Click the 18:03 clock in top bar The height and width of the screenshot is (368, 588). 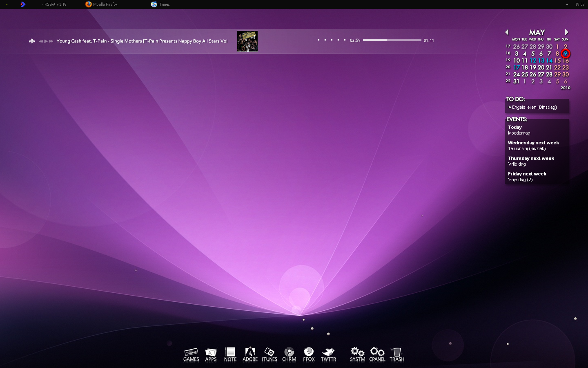tap(580, 4)
